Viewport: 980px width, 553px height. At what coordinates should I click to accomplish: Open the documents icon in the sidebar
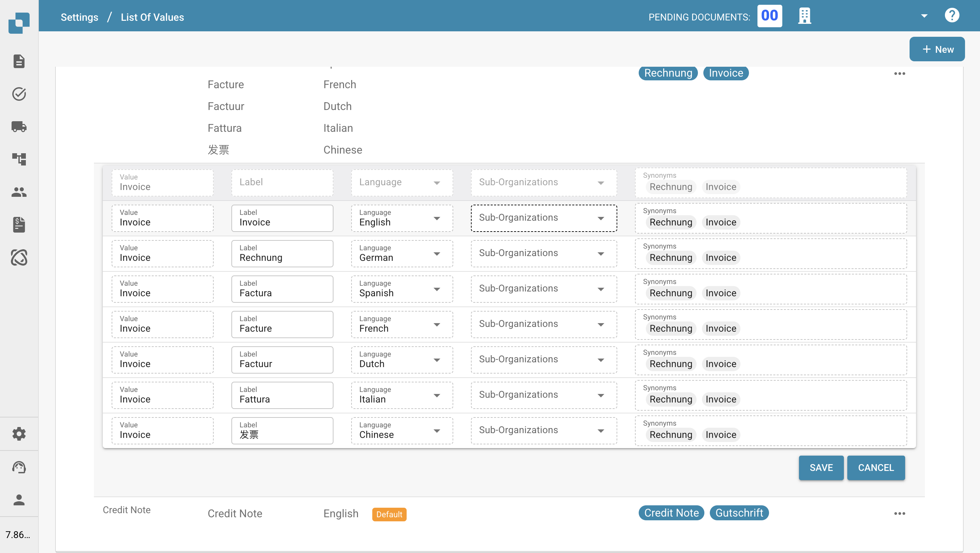point(19,61)
